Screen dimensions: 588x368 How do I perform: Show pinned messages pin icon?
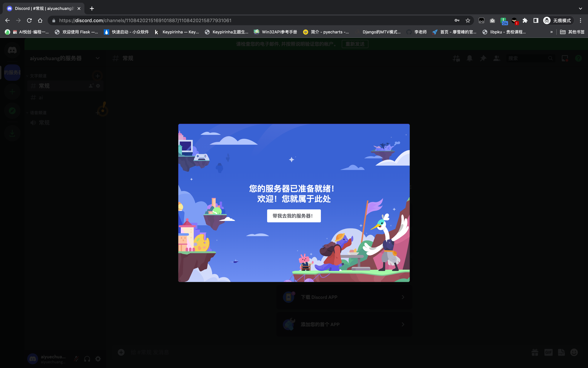tap(483, 58)
